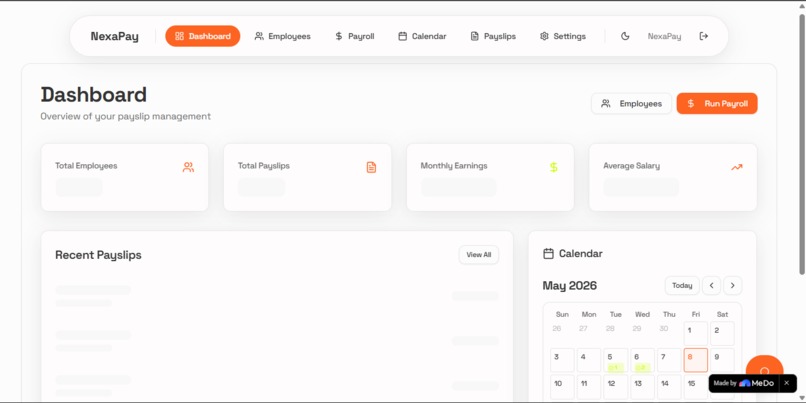Select May 14 in the calendar

click(669, 387)
